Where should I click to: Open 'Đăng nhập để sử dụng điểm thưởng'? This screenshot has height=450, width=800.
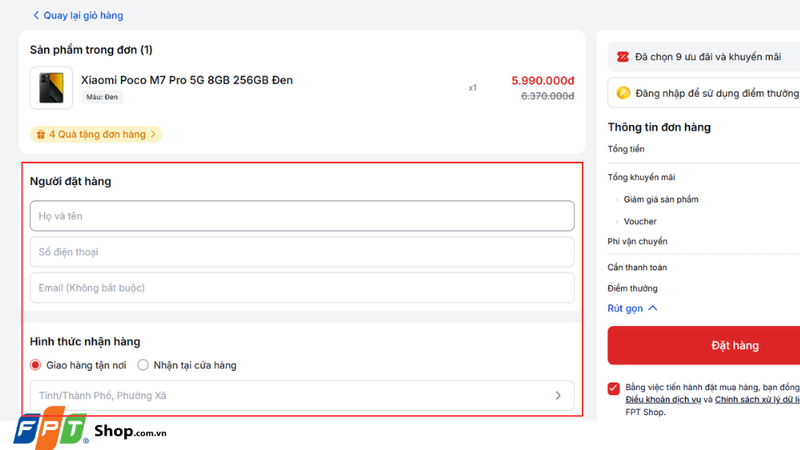tap(704, 93)
